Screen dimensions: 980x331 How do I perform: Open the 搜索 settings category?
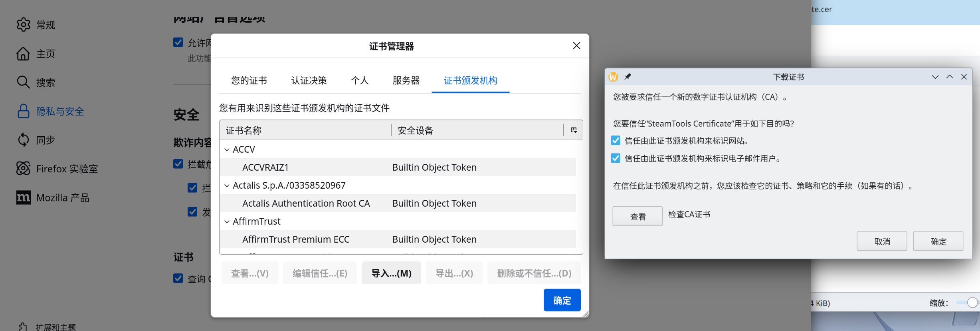click(x=46, y=83)
